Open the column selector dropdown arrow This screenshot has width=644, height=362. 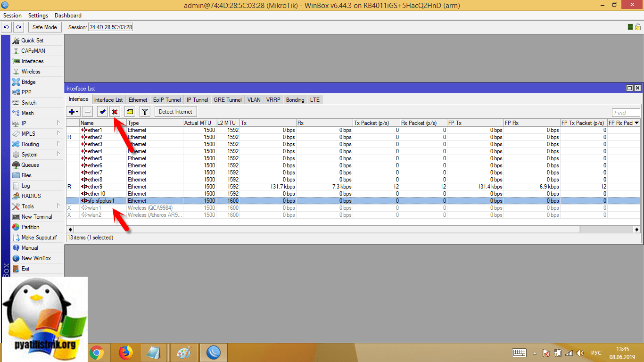[x=636, y=123]
